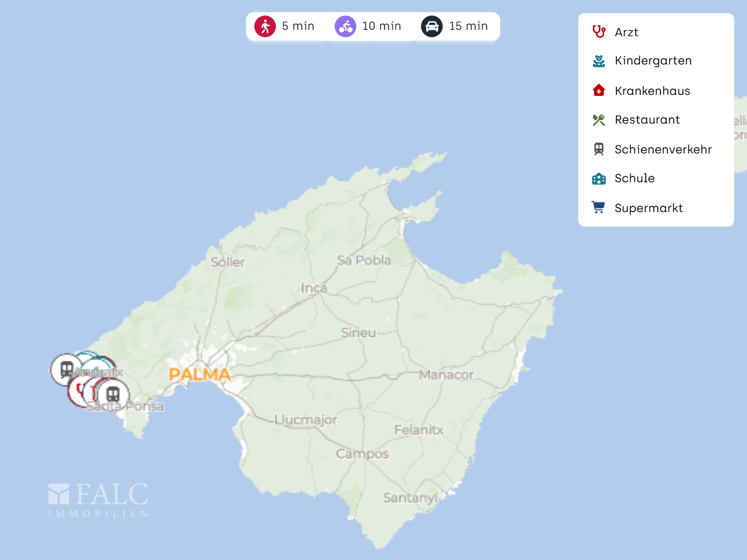Screen dimensions: 747x560
Task: Click the PALMA city label on map
Action: click(199, 375)
